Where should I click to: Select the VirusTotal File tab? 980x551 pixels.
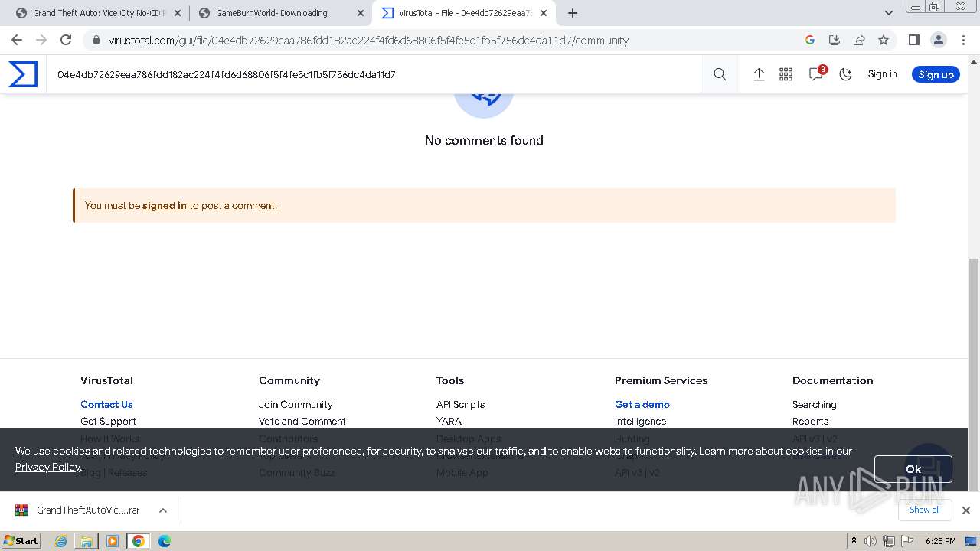click(465, 13)
